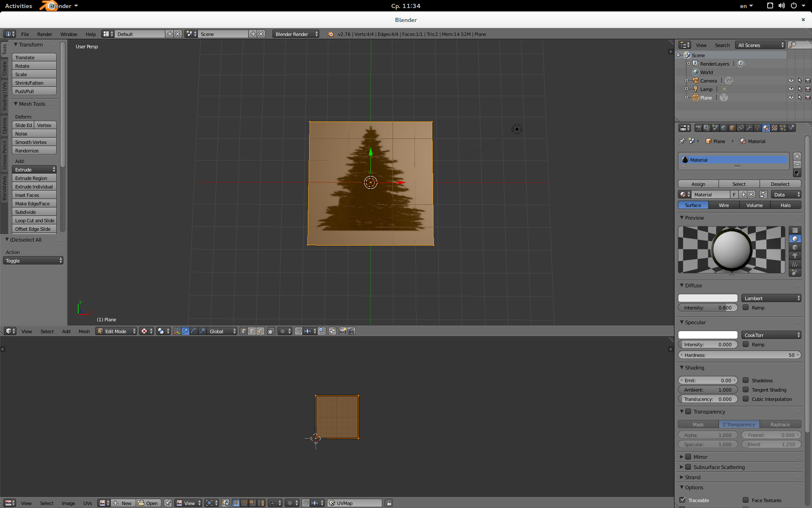Screen dimensions: 812x508
Task: Open the Edit Mode dropdown
Action: pyautogui.click(x=116, y=331)
